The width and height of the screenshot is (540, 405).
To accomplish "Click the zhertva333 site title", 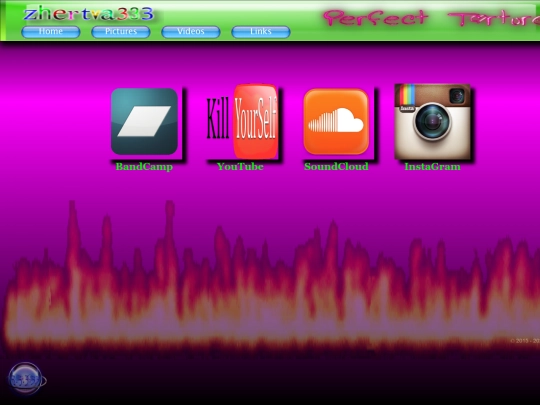I will pyautogui.click(x=88, y=14).
